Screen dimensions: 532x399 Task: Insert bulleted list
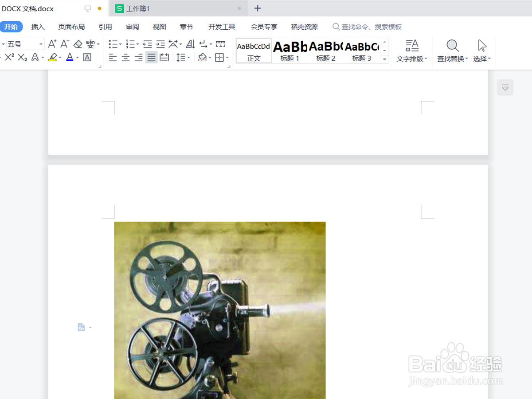coord(113,44)
